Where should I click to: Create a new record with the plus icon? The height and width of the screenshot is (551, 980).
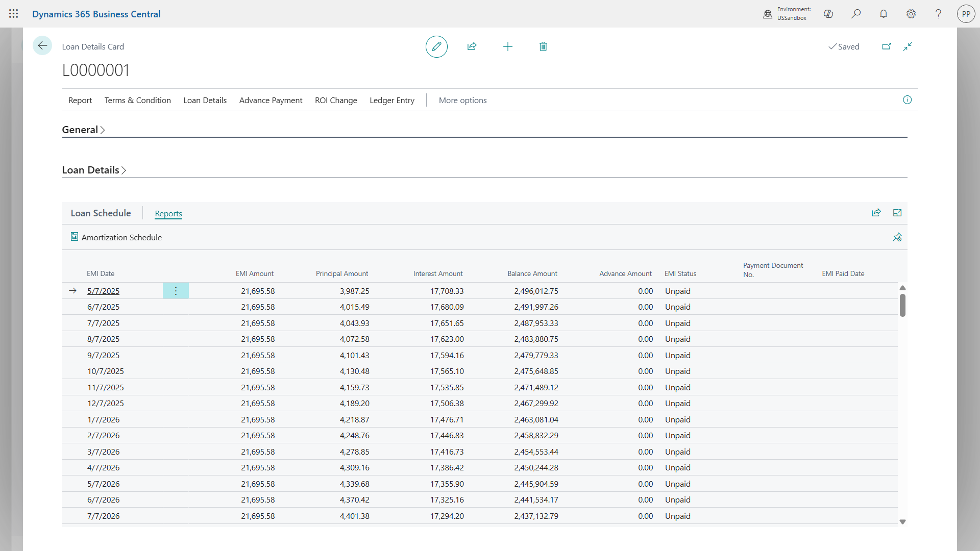(508, 46)
